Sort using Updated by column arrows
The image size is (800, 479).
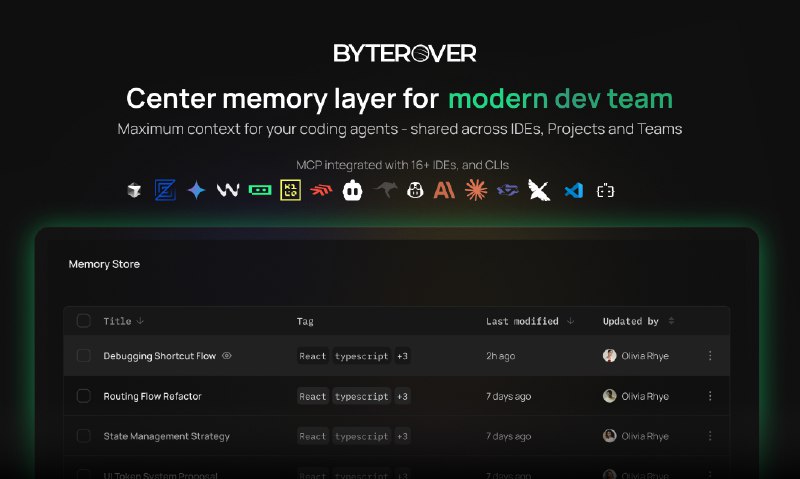pos(671,321)
